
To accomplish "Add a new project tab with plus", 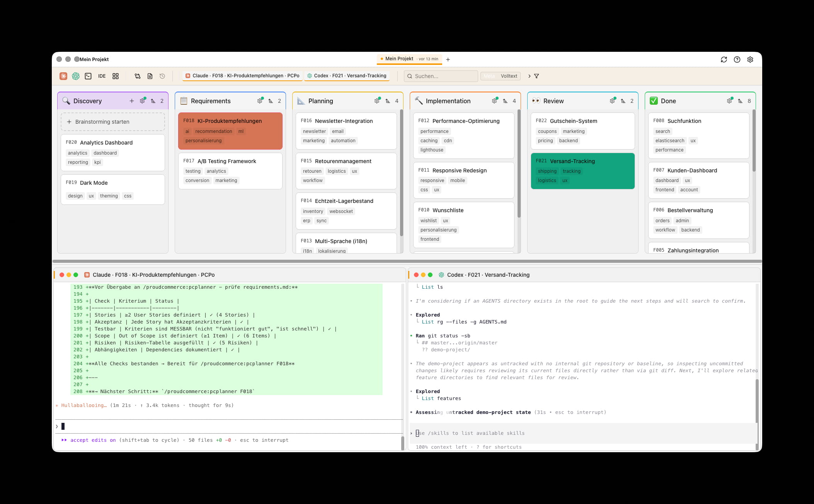I will point(448,60).
